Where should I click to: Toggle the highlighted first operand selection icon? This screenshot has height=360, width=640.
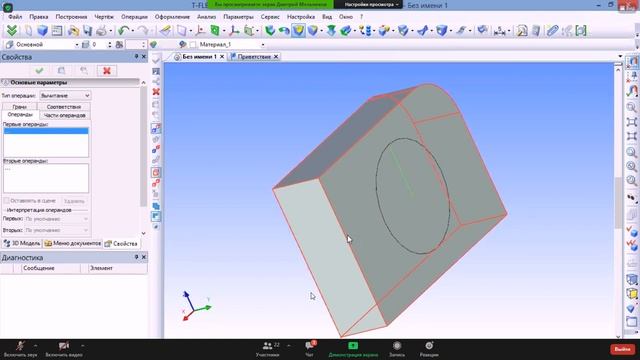[156, 129]
